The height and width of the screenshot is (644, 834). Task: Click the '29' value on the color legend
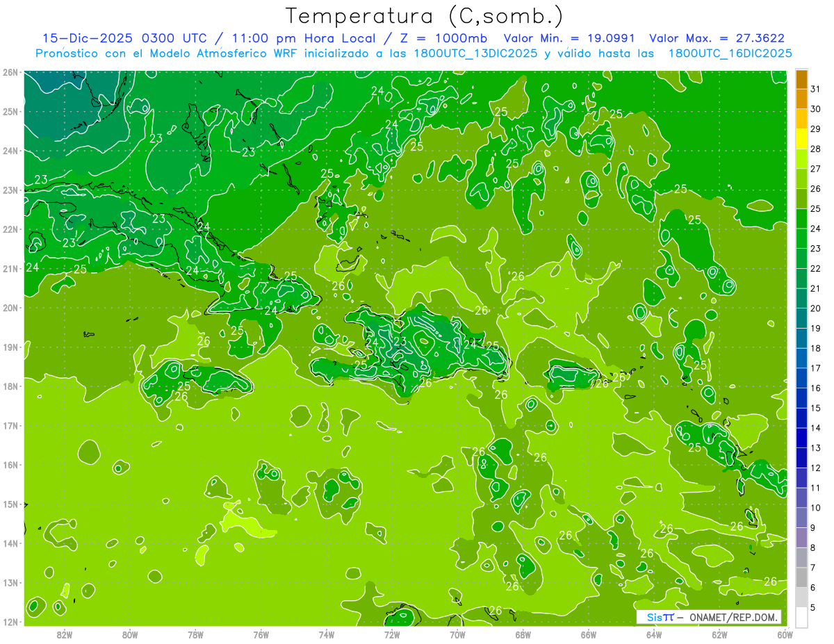pos(816,129)
